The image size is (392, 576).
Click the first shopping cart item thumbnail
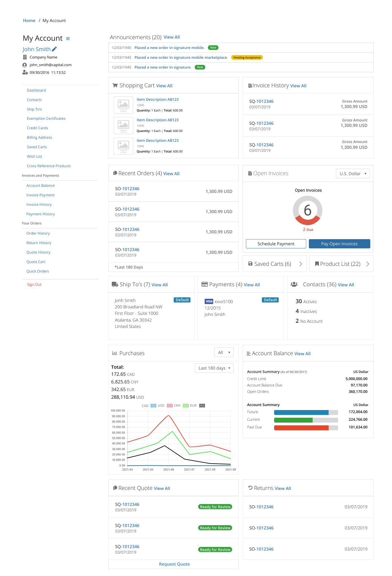tap(123, 105)
